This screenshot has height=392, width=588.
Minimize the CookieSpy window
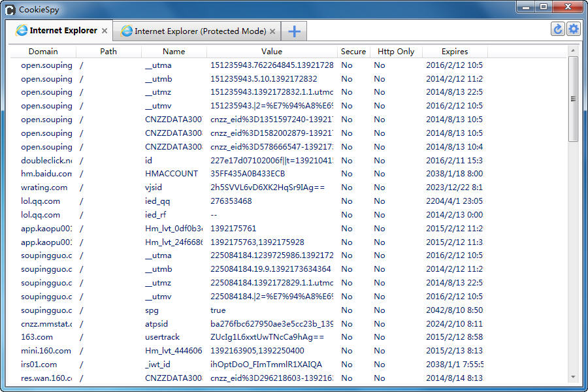click(525, 7)
